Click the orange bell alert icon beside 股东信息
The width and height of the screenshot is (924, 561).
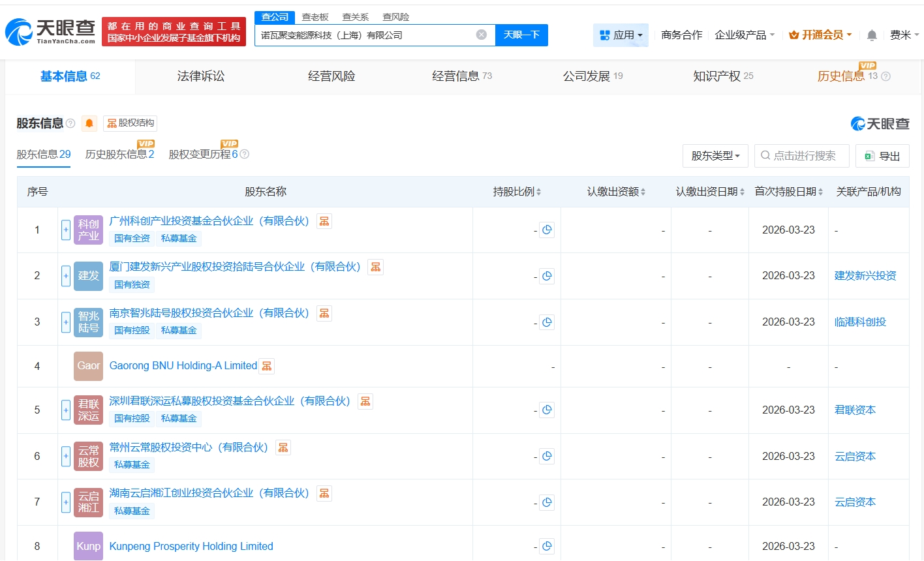coord(89,123)
